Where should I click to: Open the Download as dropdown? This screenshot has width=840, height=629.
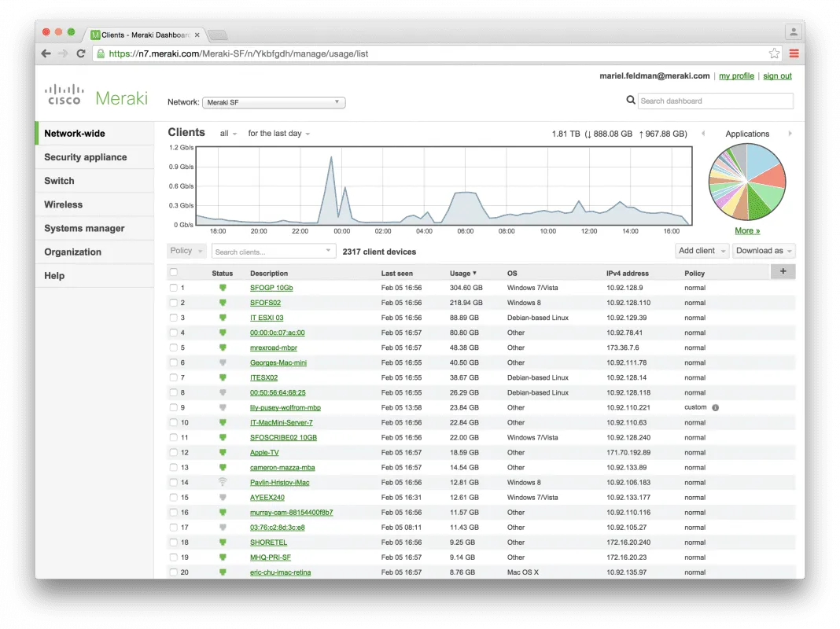pyautogui.click(x=764, y=251)
